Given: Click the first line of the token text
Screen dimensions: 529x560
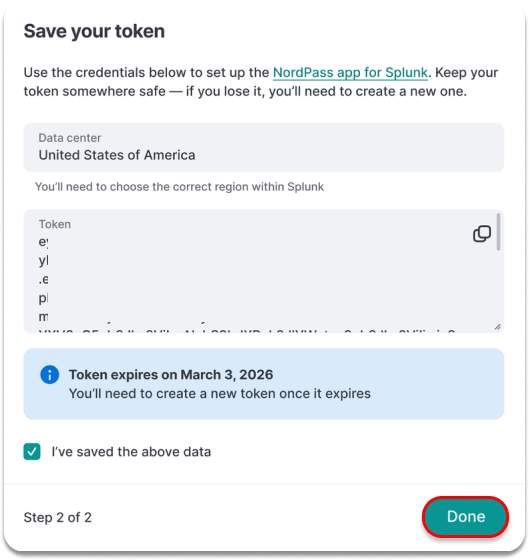Looking at the screenshot, I should 43,242.
